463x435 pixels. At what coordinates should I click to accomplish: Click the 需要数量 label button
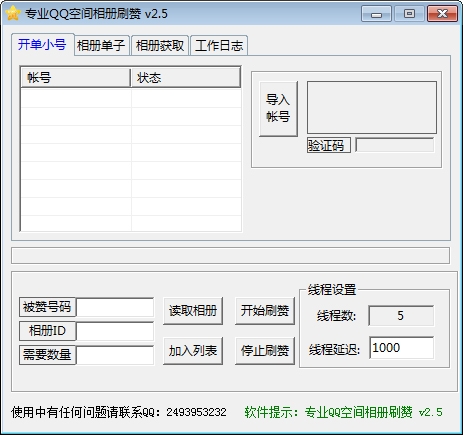point(47,355)
